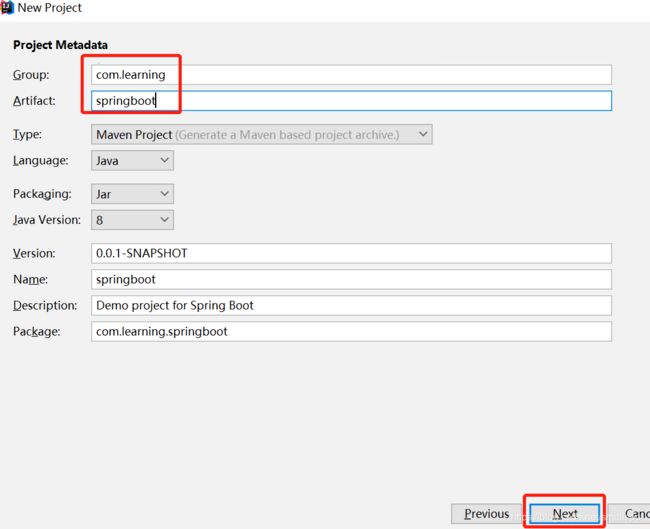Click the Project Metadata heading

point(61,45)
